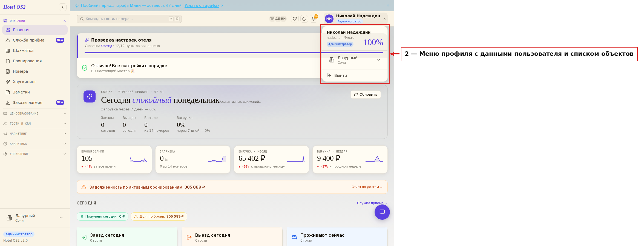Follow the Служба приёма link above today's cards
Image resolution: width=644 pixels, height=246 pixels.
click(x=372, y=203)
